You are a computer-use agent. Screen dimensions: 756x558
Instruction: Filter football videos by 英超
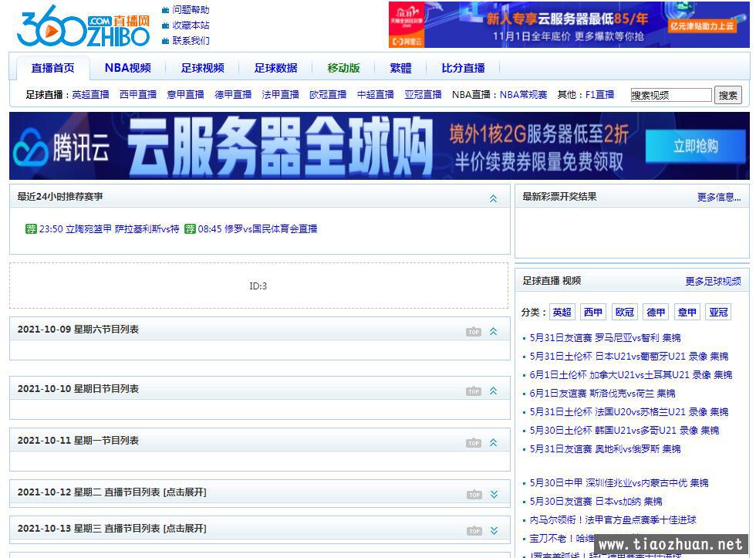point(562,312)
